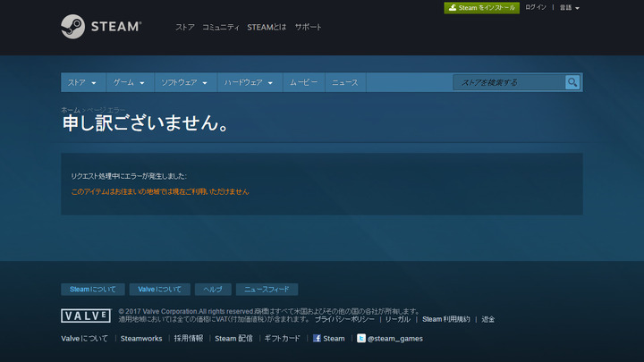Image resolution: width=644 pixels, height=362 pixels.
Task: Click the Valve について link in the bottom row
Action: [x=85, y=339]
